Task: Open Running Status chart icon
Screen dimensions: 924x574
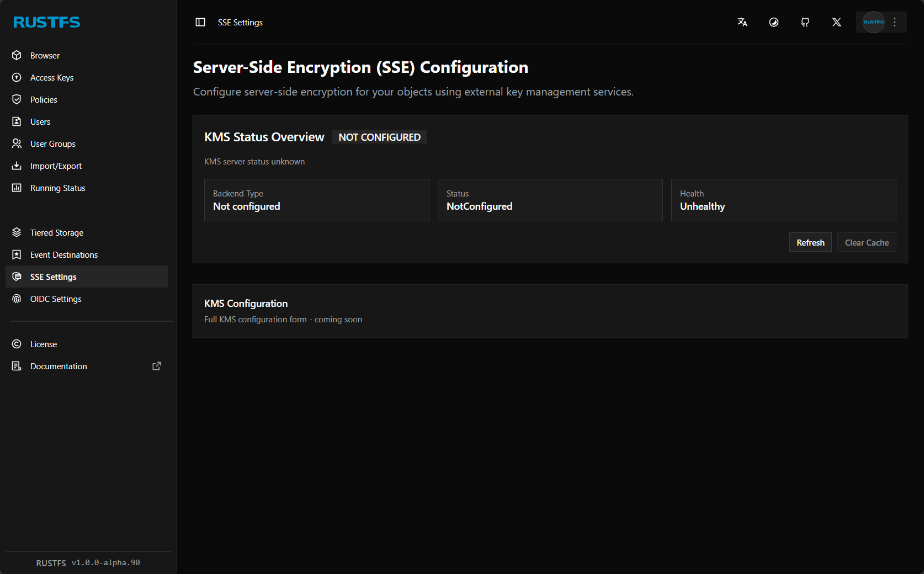Action: point(17,188)
